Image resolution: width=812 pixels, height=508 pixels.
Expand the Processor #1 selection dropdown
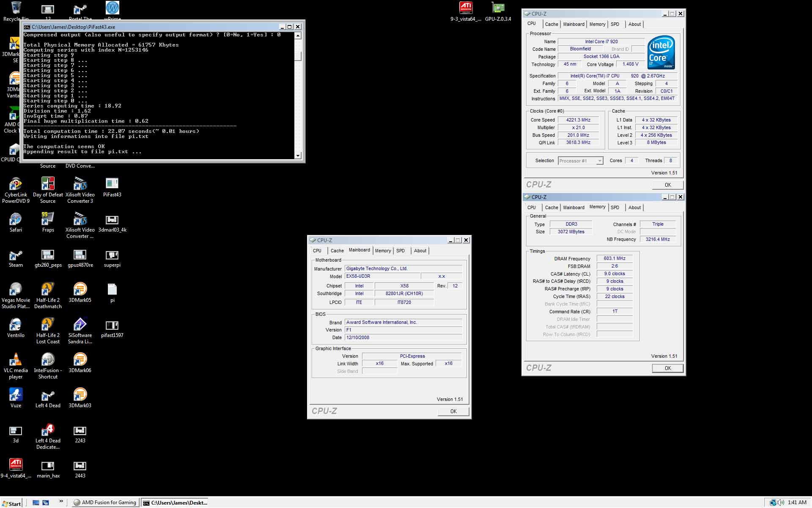point(599,161)
